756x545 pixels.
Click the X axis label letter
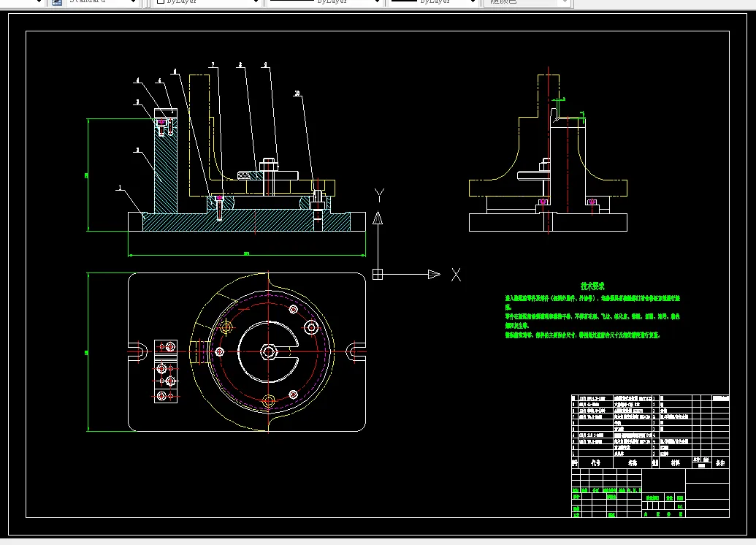coord(456,275)
